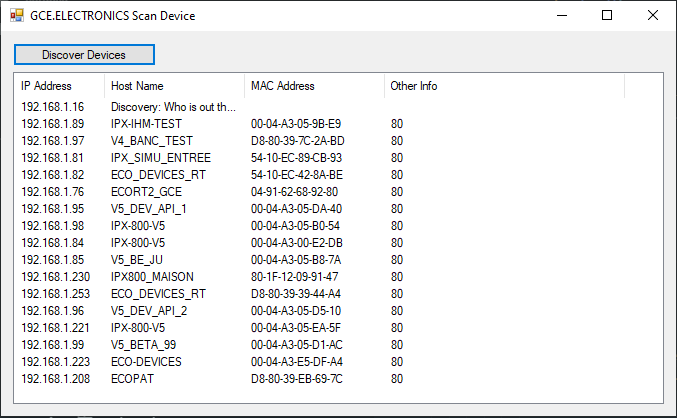Select IP address 192.168.1.82 row
The image size is (677, 418).
tap(52, 175)
